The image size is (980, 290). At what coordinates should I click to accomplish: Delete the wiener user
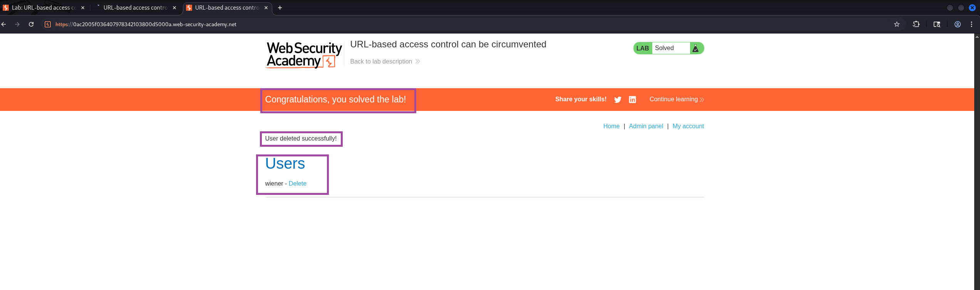(x=297, y=184)
